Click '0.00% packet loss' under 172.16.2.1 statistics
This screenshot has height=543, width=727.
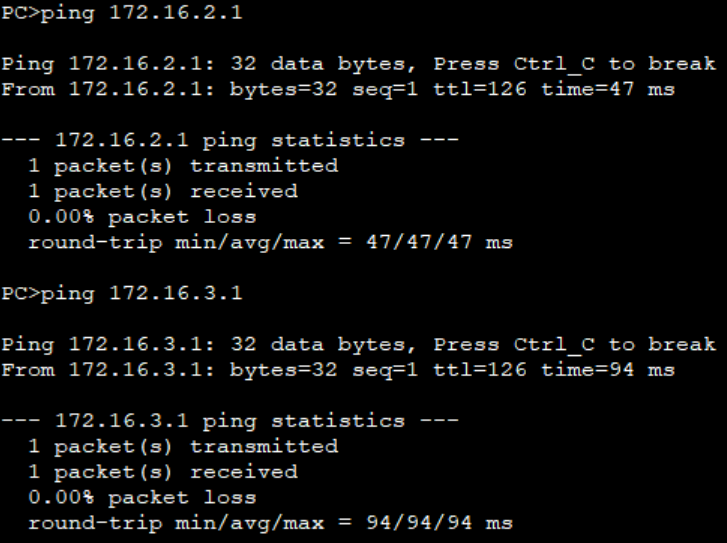(x=142, y=217)
